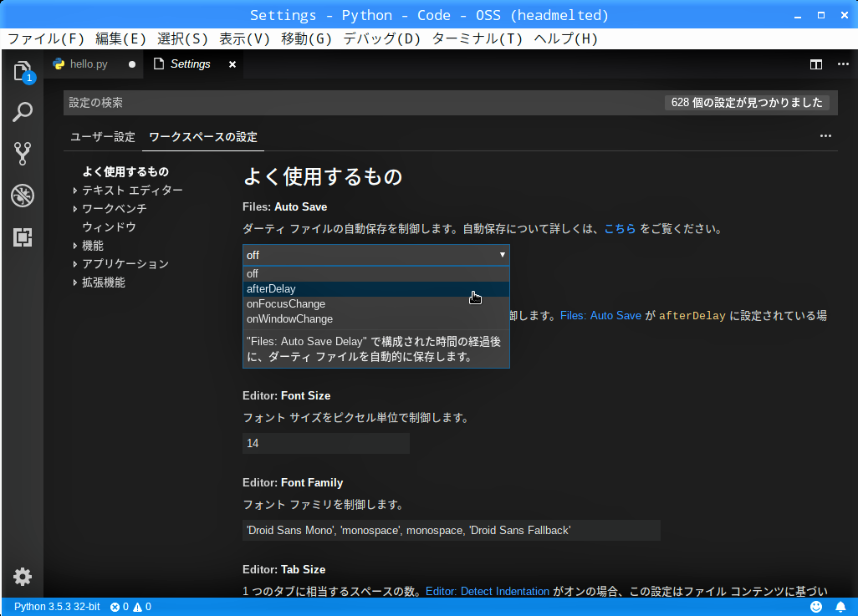The width and height of the screenshot is (858, 616).
Task: Split the editor with the layout icon
Action: click(816, 64)
